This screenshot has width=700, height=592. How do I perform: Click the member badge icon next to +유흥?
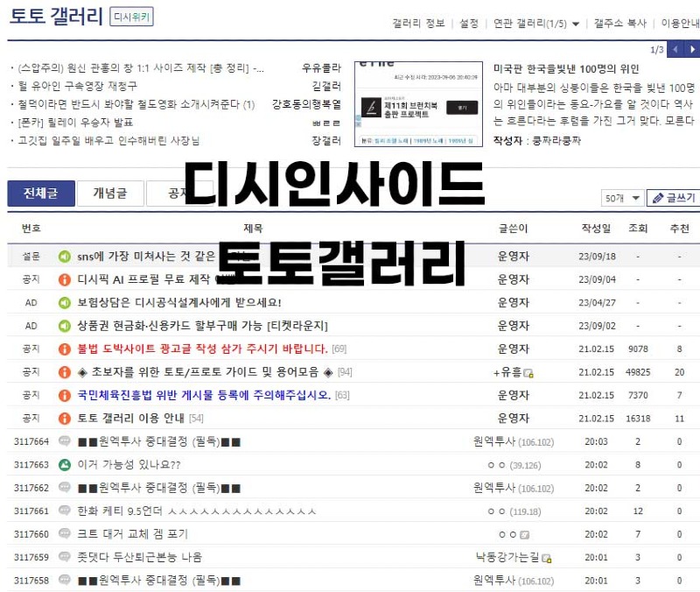(528, 373)
